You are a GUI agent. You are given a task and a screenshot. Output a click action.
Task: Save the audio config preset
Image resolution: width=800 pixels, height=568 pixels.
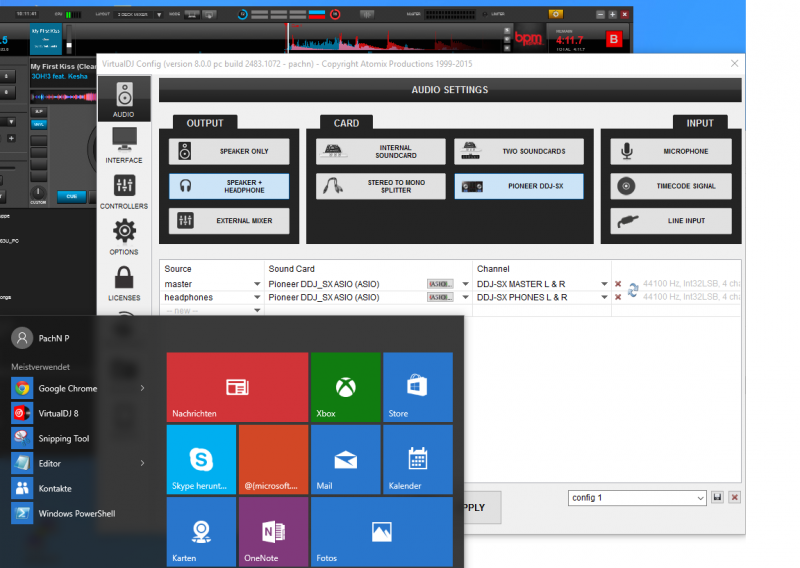717,498
